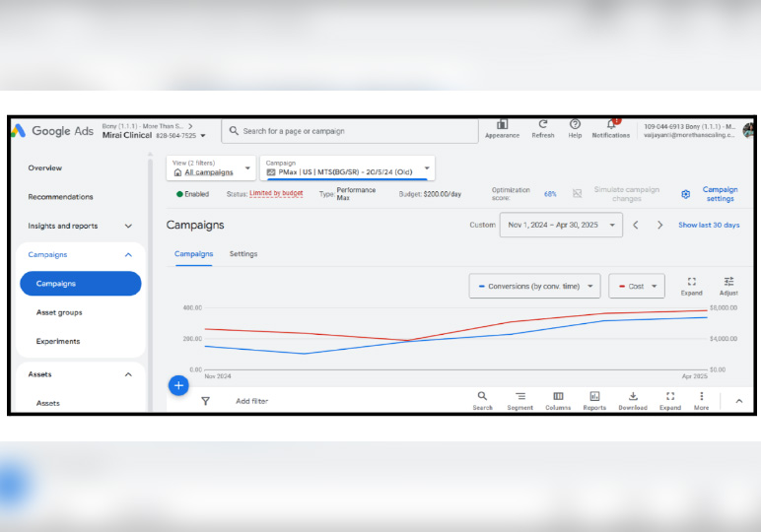Open the date range dropdown
The image size is (761, 532).
point(560,226)
